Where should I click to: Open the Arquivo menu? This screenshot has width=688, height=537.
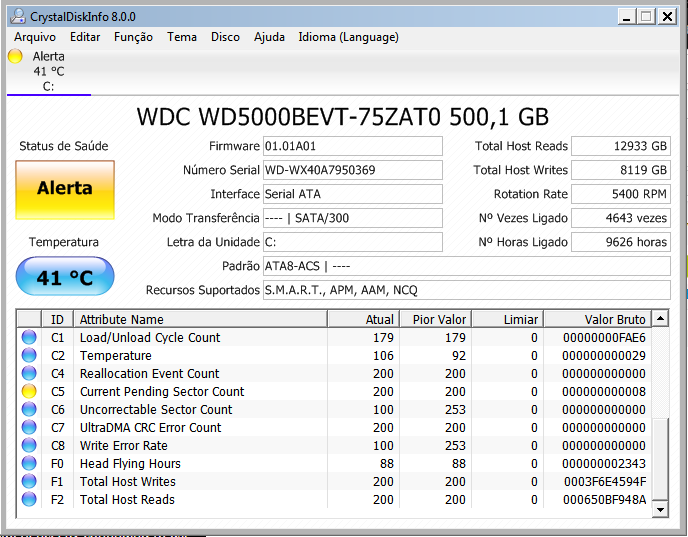click(34, 37)
